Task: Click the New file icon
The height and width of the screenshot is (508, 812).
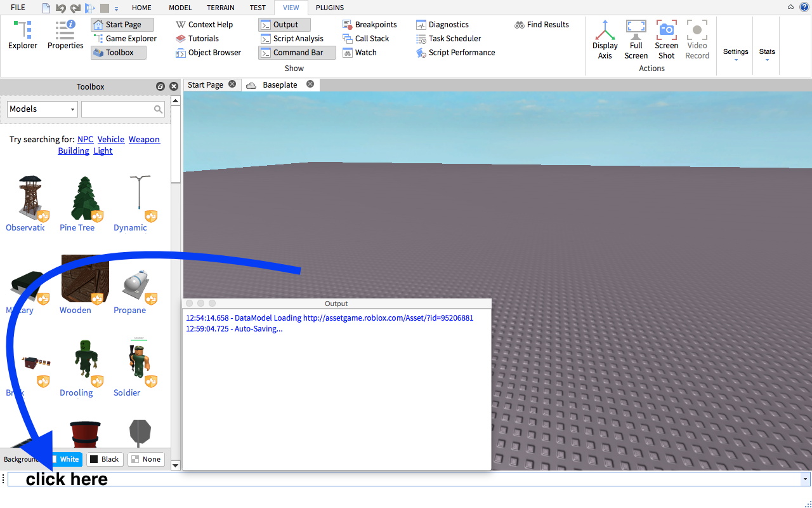Action: (46, 8)
